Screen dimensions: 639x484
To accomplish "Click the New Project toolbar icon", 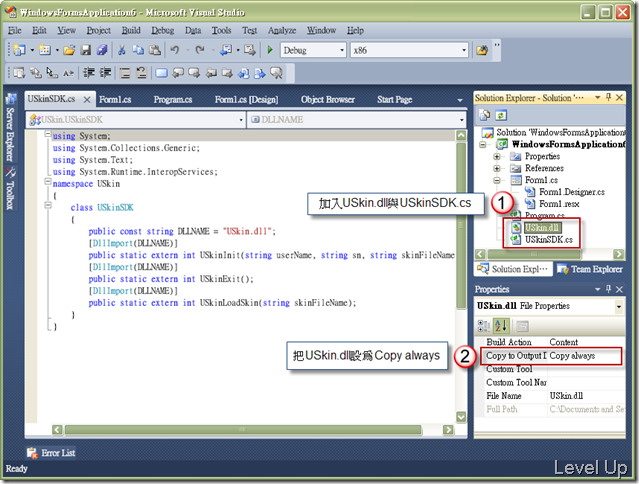I will [x=19, y=50].
